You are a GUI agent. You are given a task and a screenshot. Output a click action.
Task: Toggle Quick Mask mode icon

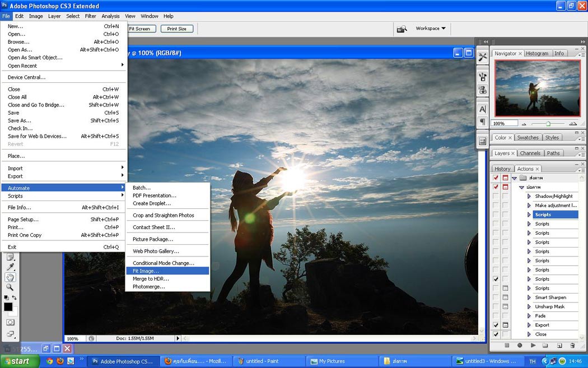pyautogui.click(x=10, y=322)
